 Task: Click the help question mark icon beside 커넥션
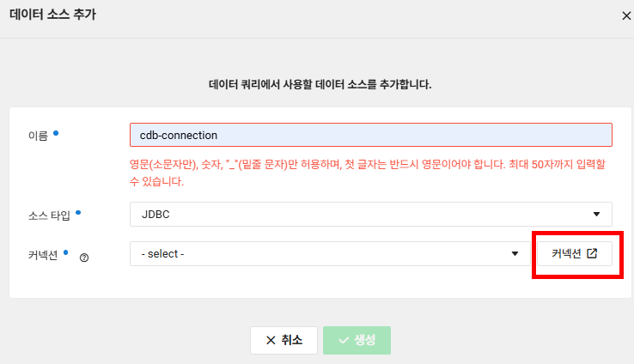click(84, 258)
